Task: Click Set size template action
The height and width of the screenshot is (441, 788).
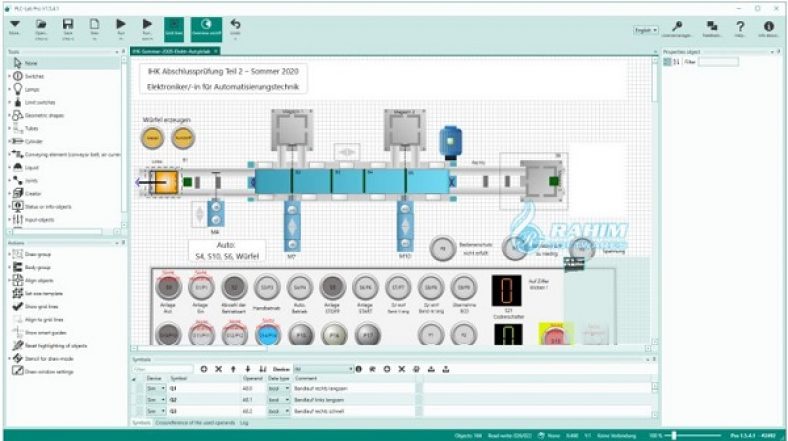Action: coord(37,293)
